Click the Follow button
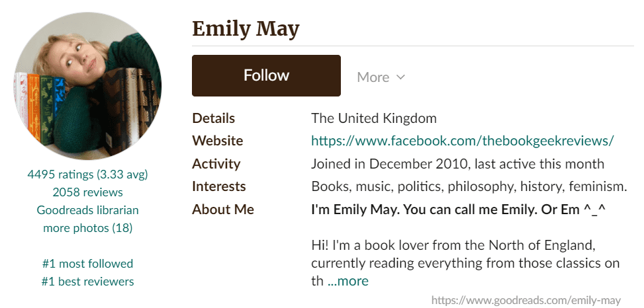Image resolution: width=644 pixels, height=308 pixels. pyautogui.click(x=266, y=76)
